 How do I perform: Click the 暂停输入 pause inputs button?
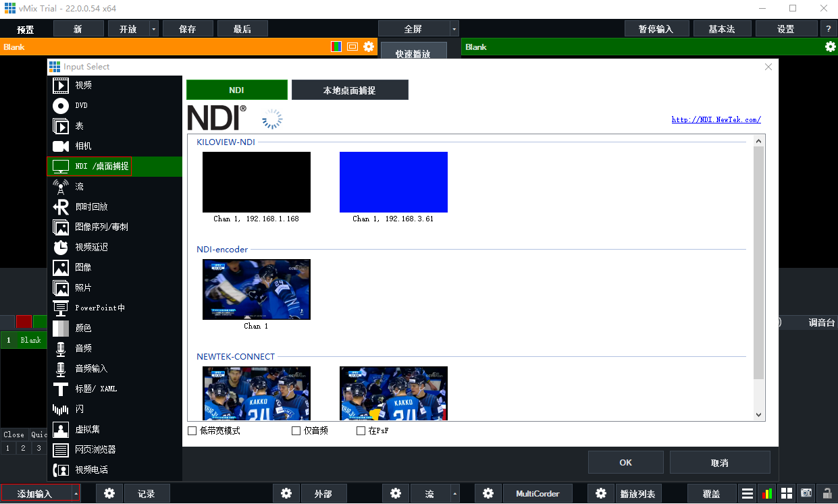pyautogui.click(x=656, y=29)
